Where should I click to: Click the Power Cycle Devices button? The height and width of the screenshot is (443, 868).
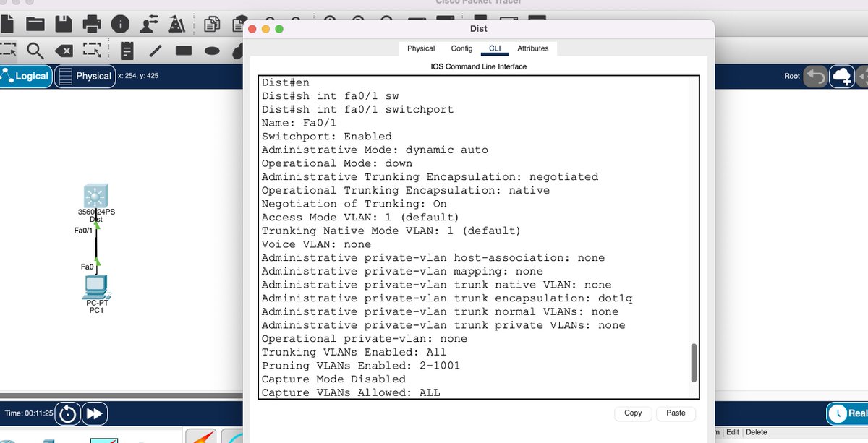[x=68, y=414]
